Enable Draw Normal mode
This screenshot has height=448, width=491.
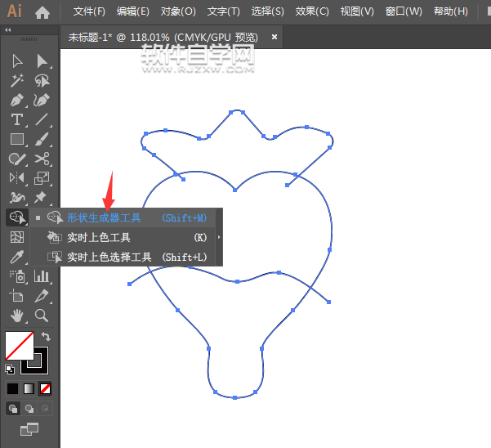tap(13, 409)
